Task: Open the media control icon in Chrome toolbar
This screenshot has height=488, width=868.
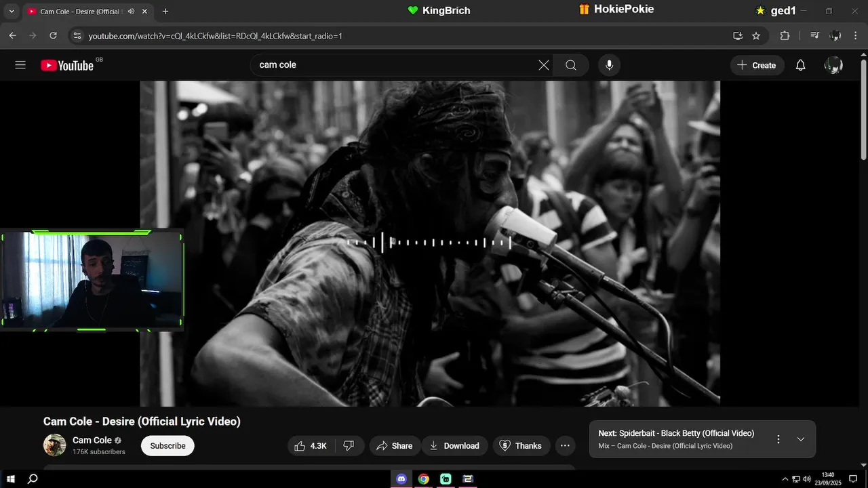Action: (815, 35)
